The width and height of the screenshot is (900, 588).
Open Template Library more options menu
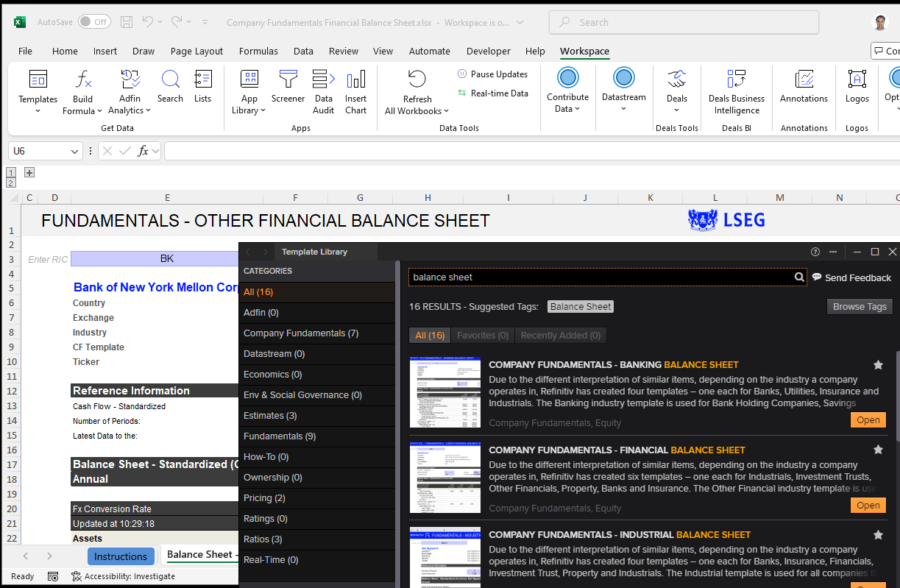click(833, 252)
